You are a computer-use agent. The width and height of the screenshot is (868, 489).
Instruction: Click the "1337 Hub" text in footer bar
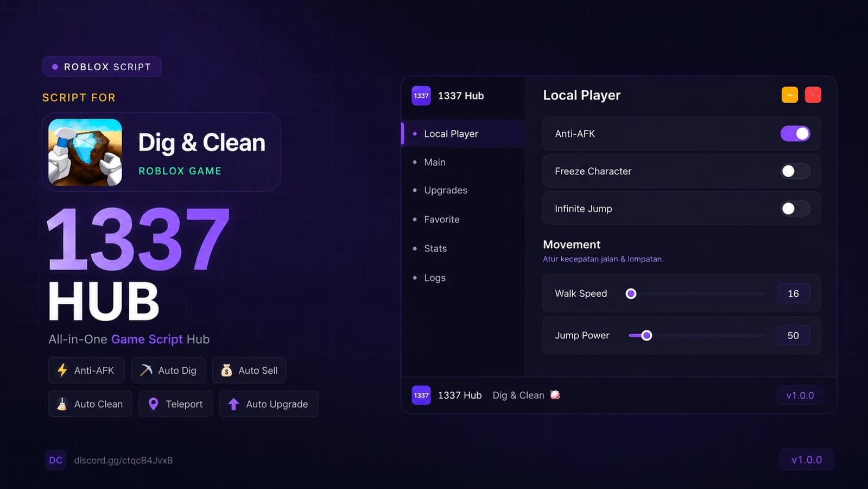pyautogui.click(x=460, y=396)
